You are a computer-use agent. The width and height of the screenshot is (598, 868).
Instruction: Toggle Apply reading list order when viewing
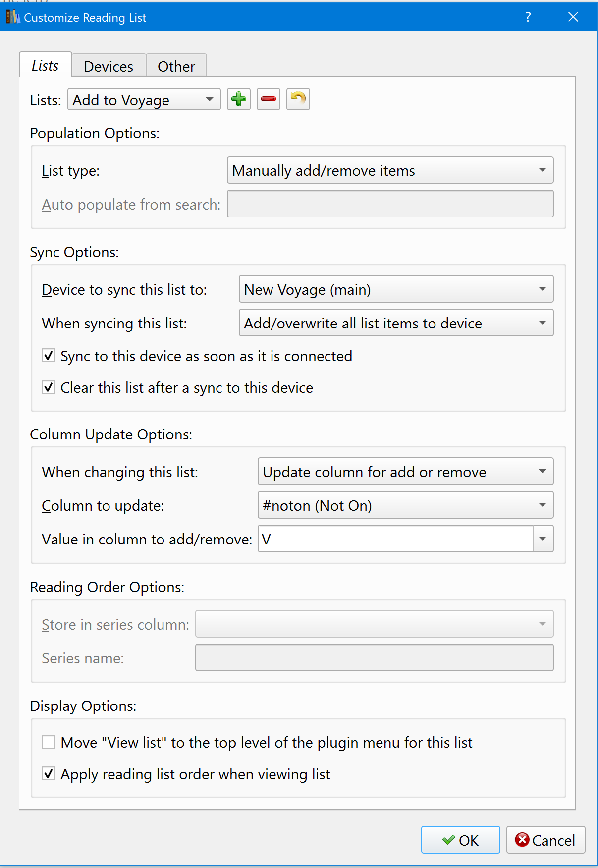(x=49, y=774)
